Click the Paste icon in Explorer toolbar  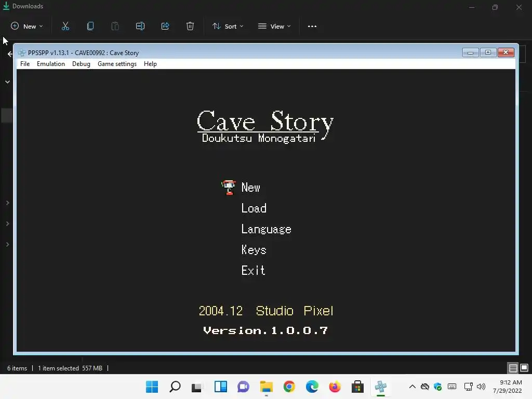pyautogui.click(x=115, y=26)
